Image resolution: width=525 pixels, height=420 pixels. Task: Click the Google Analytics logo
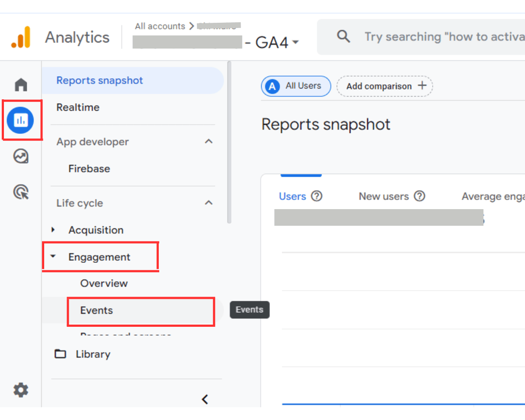(21, 37)
